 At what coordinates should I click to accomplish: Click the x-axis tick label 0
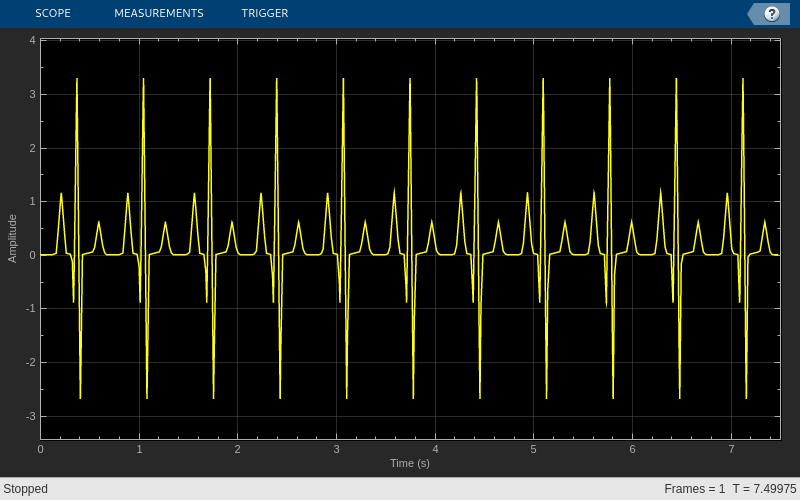40,449
